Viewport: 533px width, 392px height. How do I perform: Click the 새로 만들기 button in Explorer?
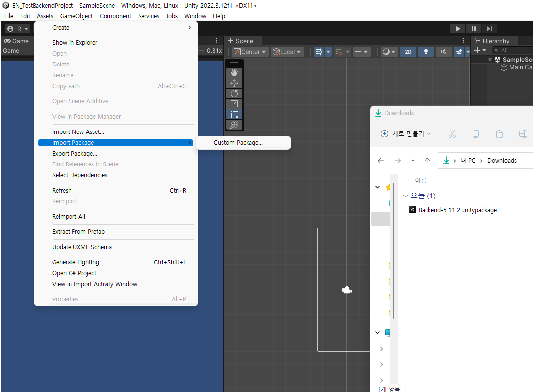[405, 134]
